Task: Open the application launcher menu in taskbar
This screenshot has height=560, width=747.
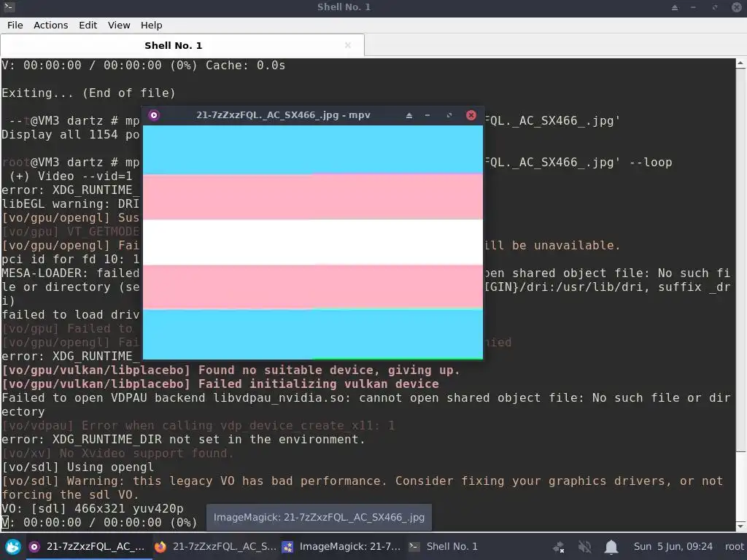Action: coord(13,547)
